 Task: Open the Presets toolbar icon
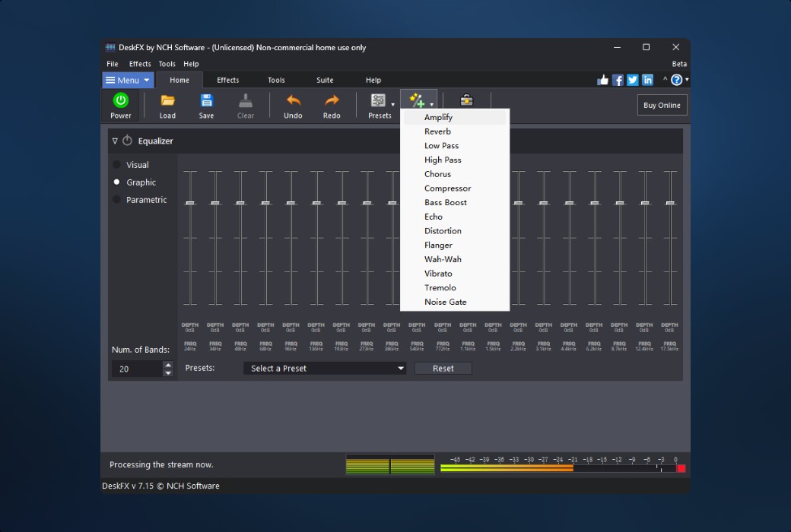[376, 101]
